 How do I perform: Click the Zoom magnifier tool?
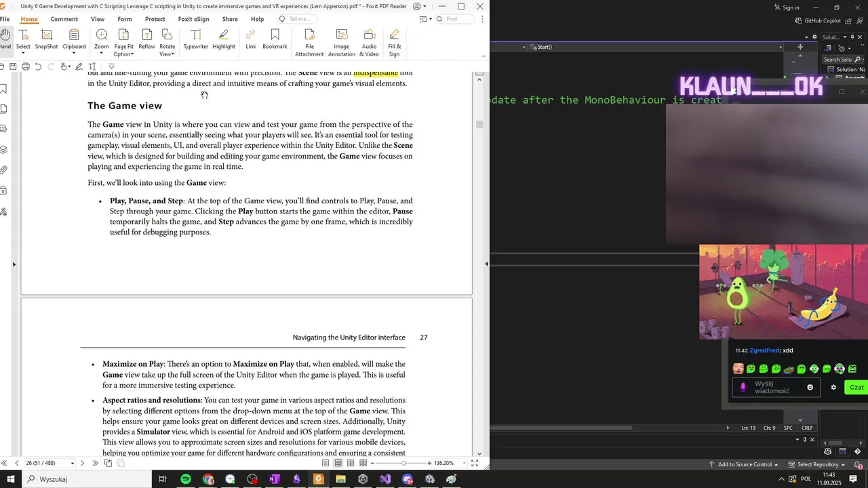pos(102,41)
